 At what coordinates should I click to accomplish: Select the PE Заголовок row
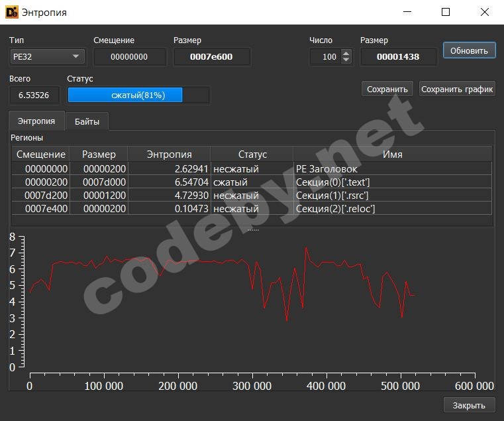[252, 168]
